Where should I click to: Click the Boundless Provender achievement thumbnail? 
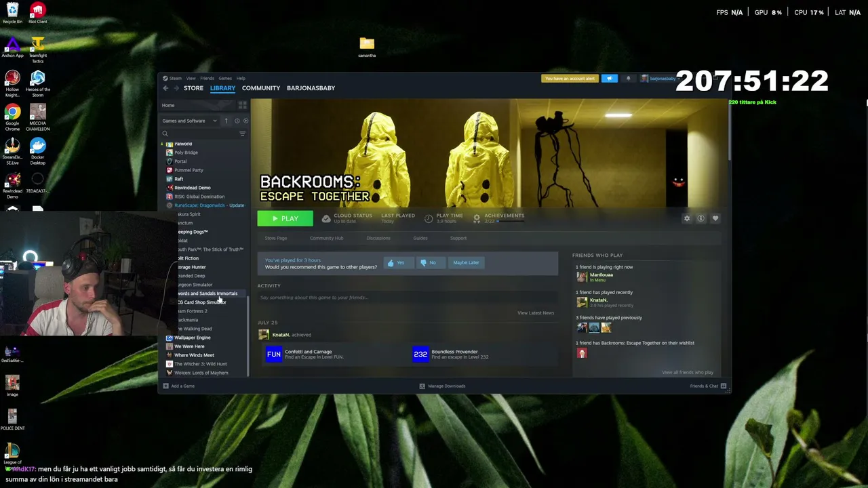[x=420, y=354]
